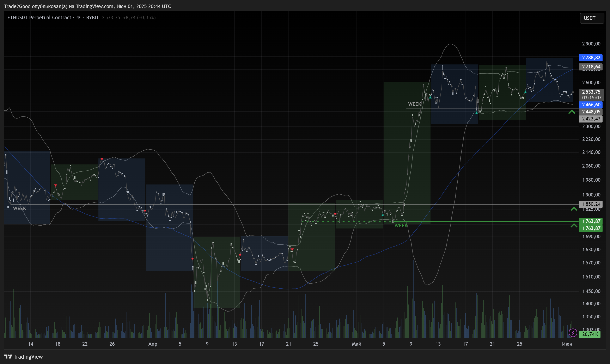
Task: Click red triangle marker at March 24 peak
Action: [102, 159]
